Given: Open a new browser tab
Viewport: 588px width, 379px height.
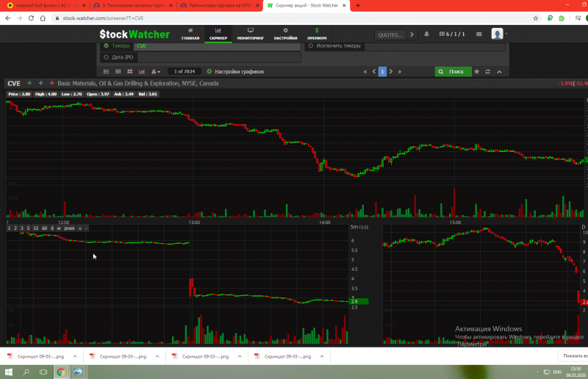Looking at the screenshot, I should (x=358, y=5).
